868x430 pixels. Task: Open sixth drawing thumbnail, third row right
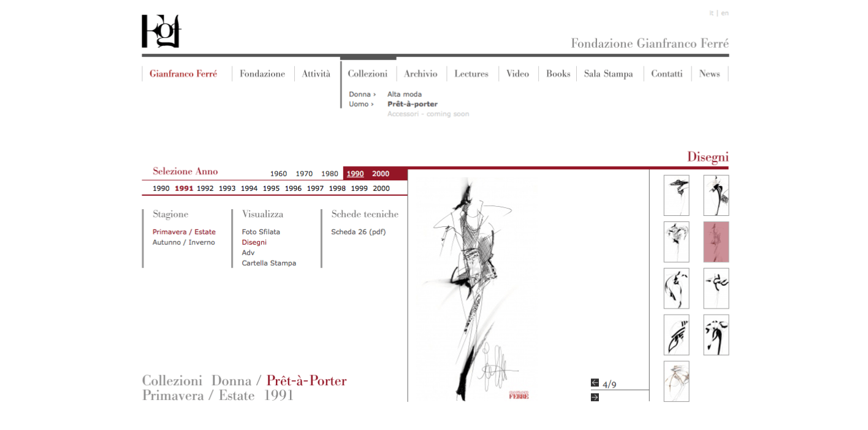pos(716,289)
